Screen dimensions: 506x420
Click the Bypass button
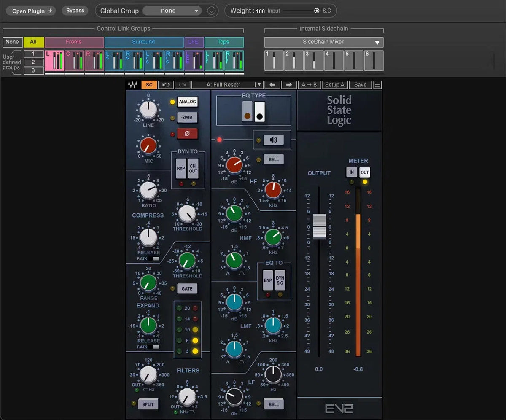pyautogui.click(x=75, y=11)
